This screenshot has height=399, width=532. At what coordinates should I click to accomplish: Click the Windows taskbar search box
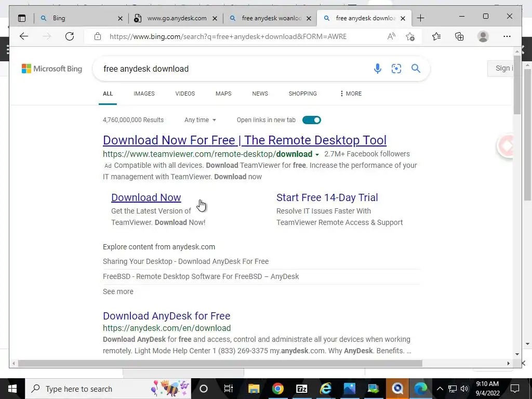[x=108, y=389]
